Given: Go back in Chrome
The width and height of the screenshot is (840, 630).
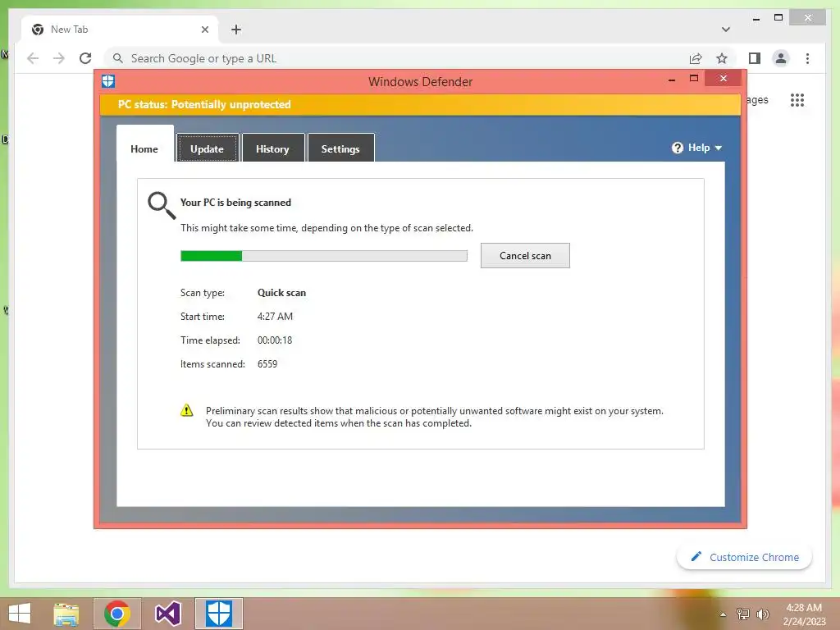Looking at the screenshot, I should point(33,58).
